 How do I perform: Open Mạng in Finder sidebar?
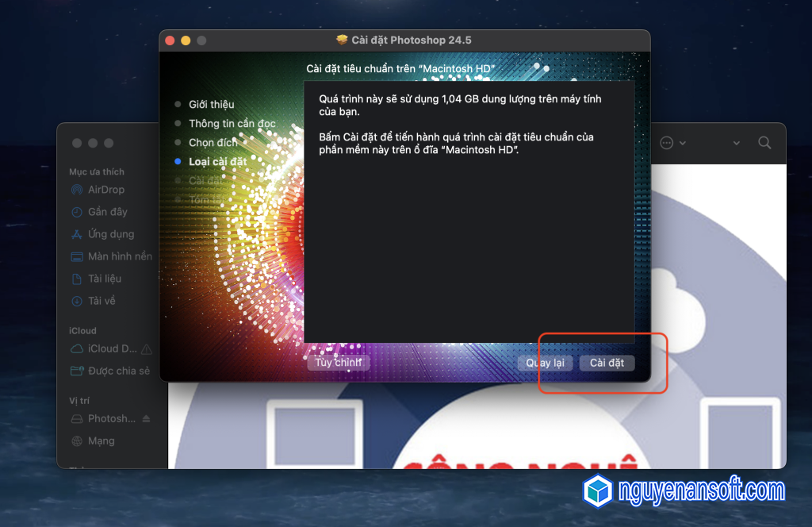tap(101, 441)
